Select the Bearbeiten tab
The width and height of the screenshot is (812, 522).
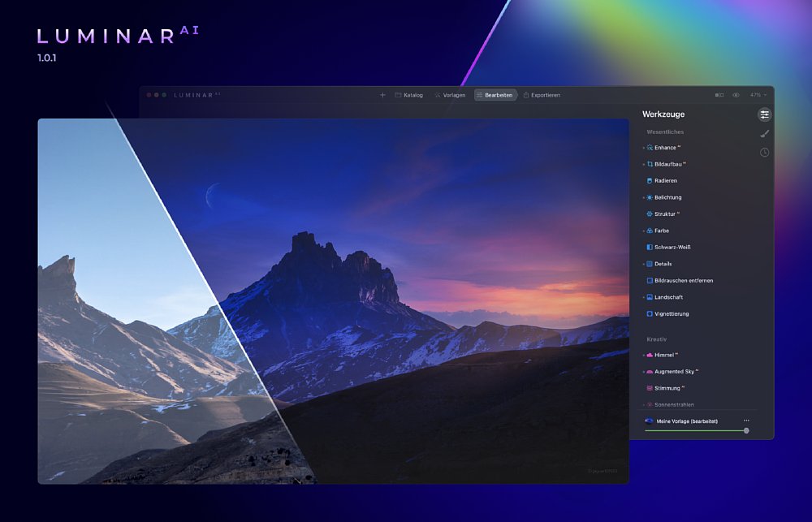pos(495,95)
